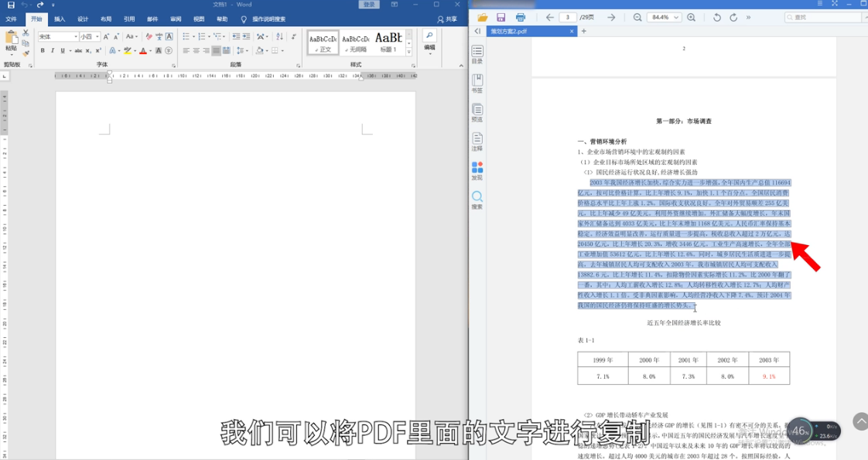Toggle Justify alignment in Word

[216, 51]
